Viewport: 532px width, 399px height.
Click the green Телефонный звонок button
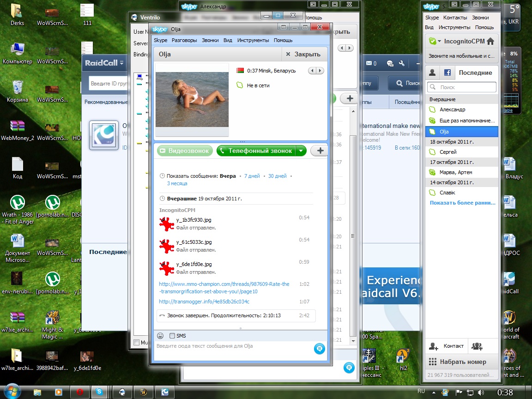(x=256, y=151)
